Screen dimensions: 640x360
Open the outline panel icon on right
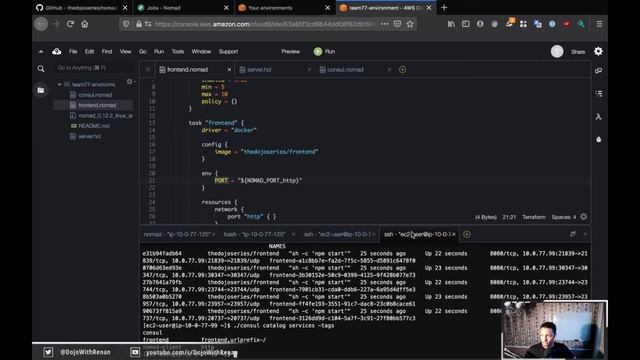click(599, 93)
